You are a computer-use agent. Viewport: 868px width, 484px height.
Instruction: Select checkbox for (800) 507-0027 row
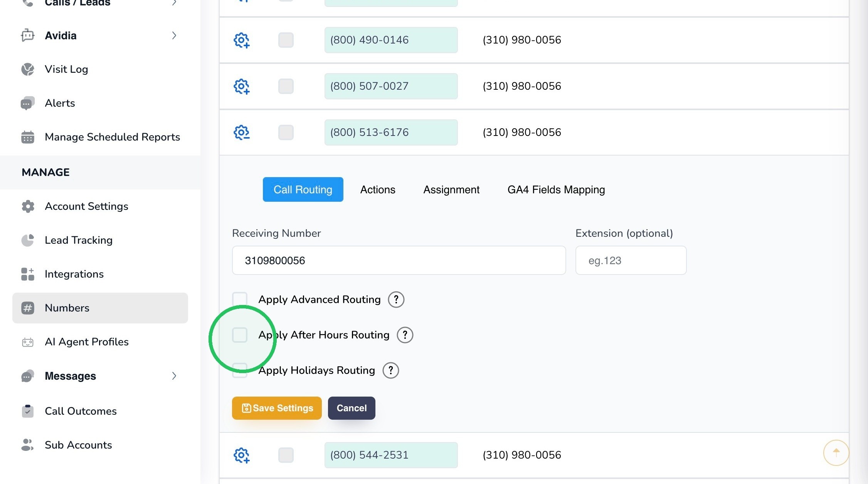pos(286,86)
